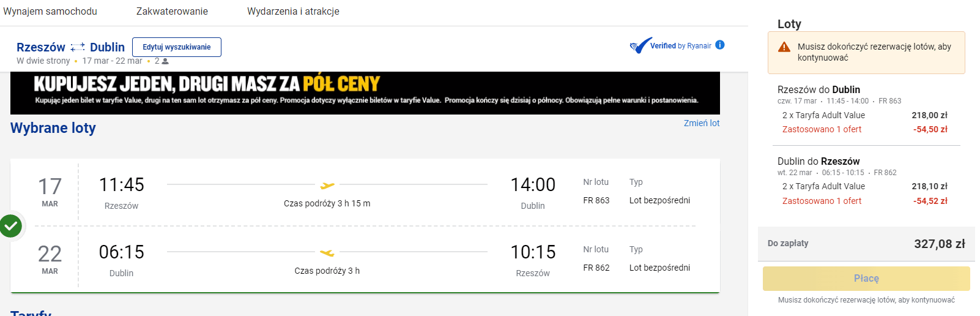Click the passengers icon beside number 2
Viewport: 980px width, 316px height.
pyautogui.click(x=165, y=61)
